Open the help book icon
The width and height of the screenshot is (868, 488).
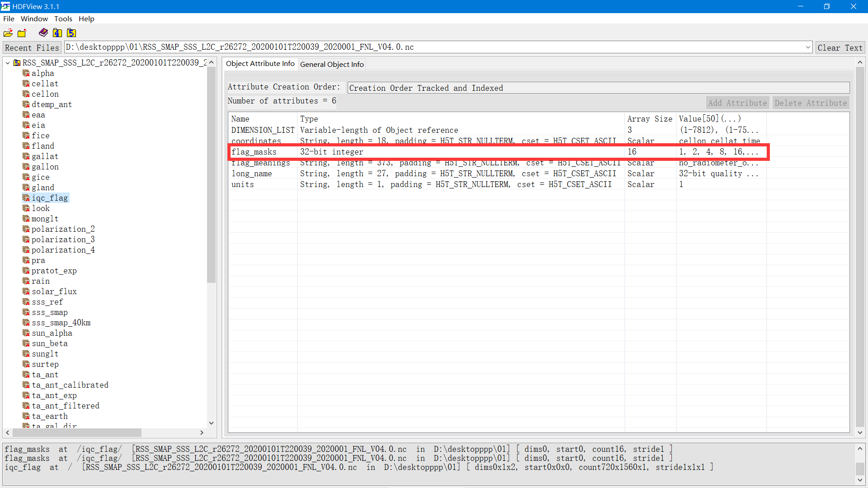point(43,33)
